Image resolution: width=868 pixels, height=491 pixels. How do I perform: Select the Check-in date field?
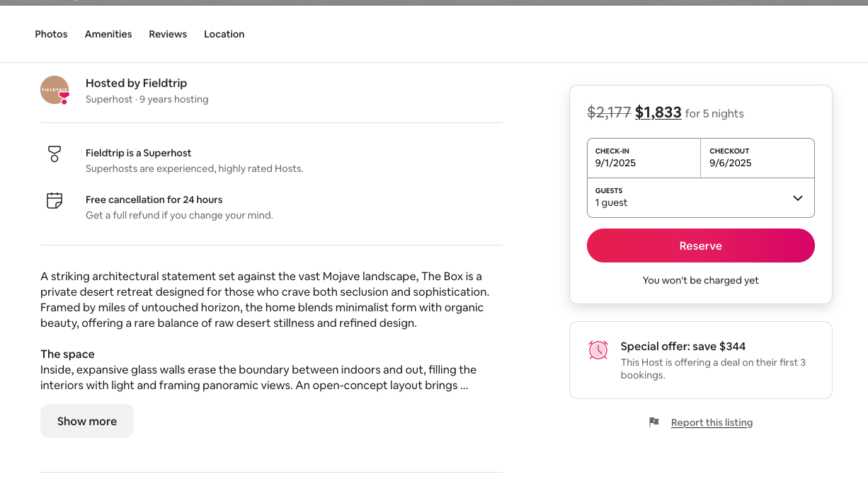(644, 158)
